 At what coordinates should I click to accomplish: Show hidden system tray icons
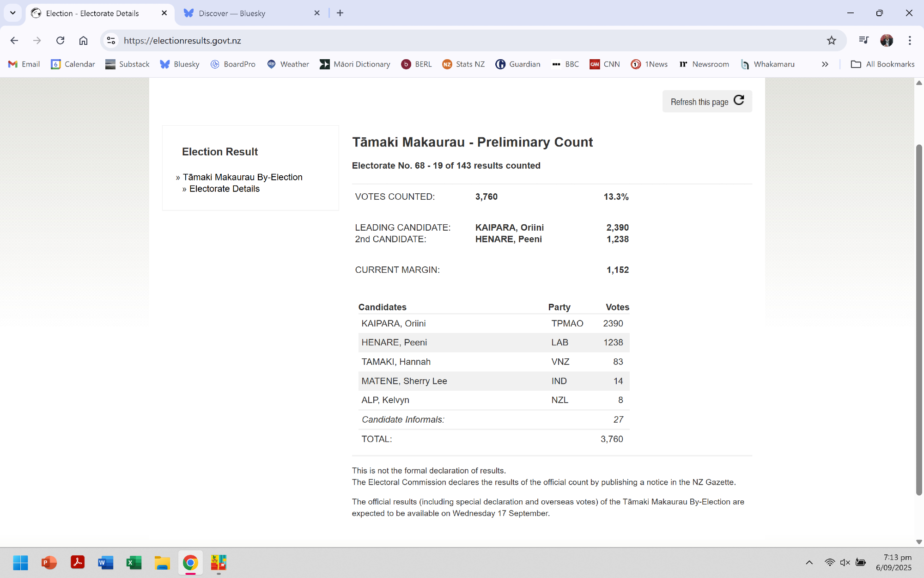pos(809,562)
